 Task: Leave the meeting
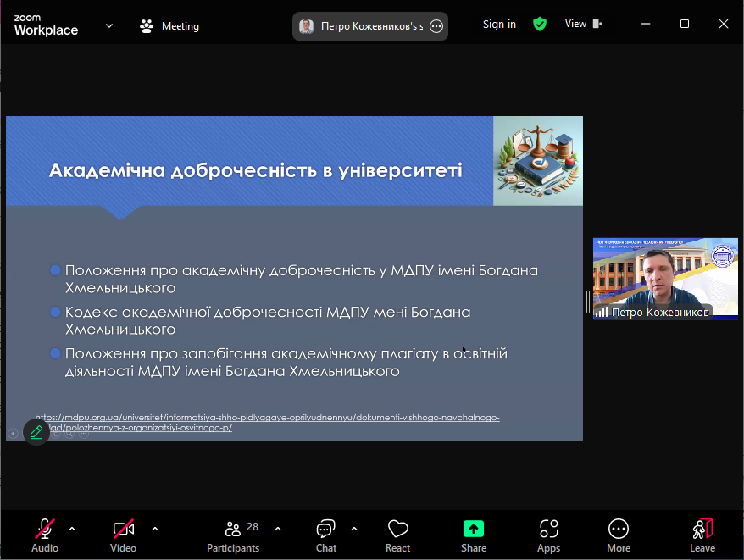coord(702,535)
